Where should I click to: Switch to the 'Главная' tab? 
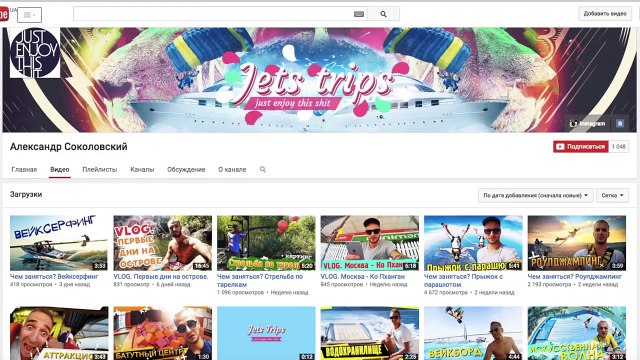coord(24,169)
